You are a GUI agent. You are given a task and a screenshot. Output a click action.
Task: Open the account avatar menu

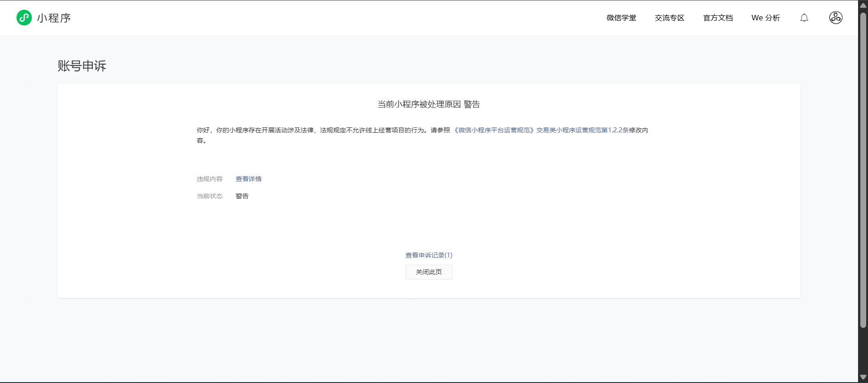tap(836, 18)
